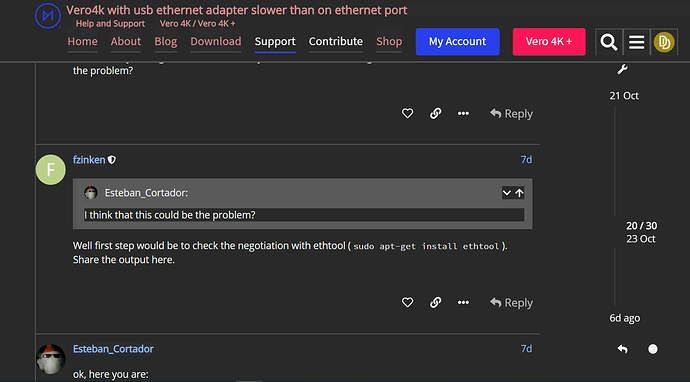
Task: Click Esteban_Cortador's post date 7d
Action: (526, 349)
